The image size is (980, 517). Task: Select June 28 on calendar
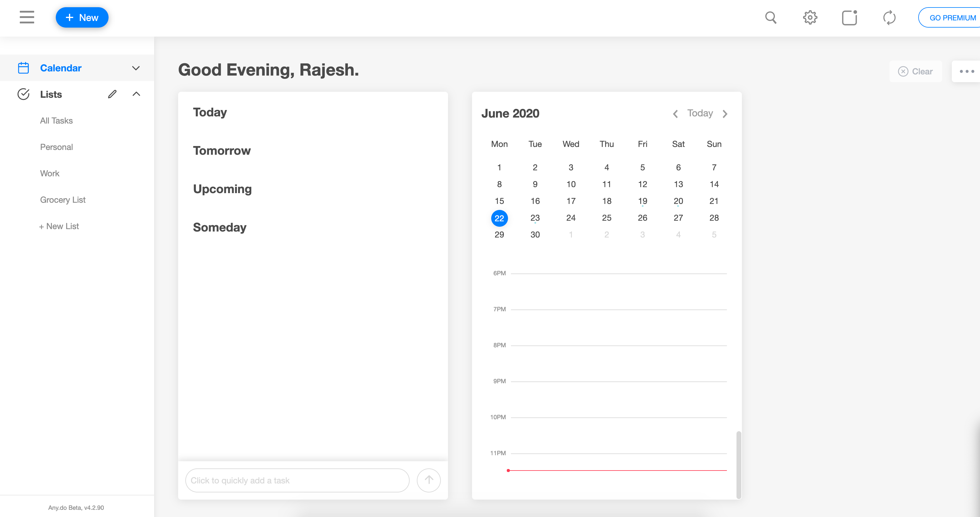pos(714,218)
